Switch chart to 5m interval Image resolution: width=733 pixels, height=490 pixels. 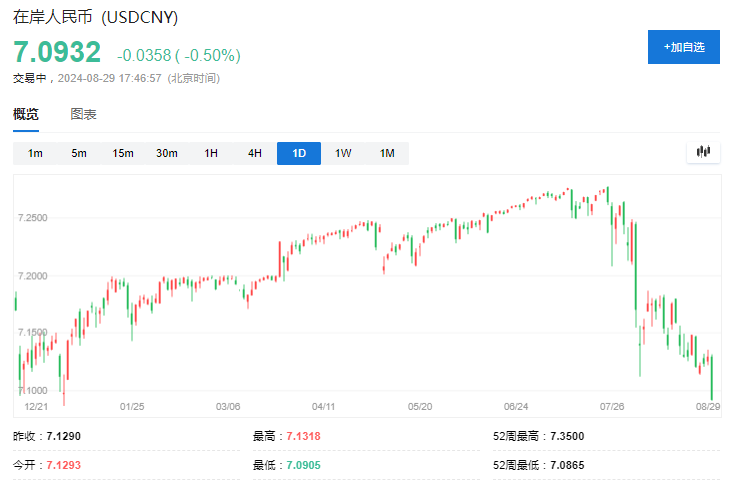[79, 153]
